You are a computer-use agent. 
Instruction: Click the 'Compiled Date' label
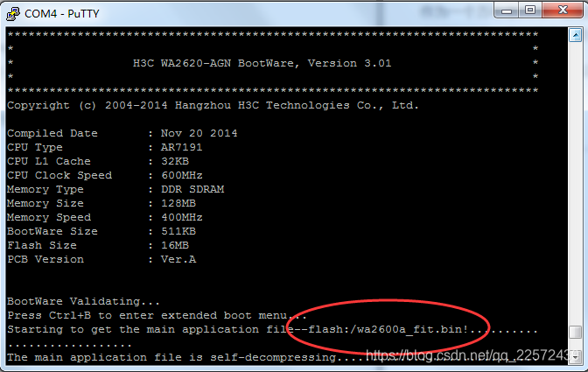52,133
